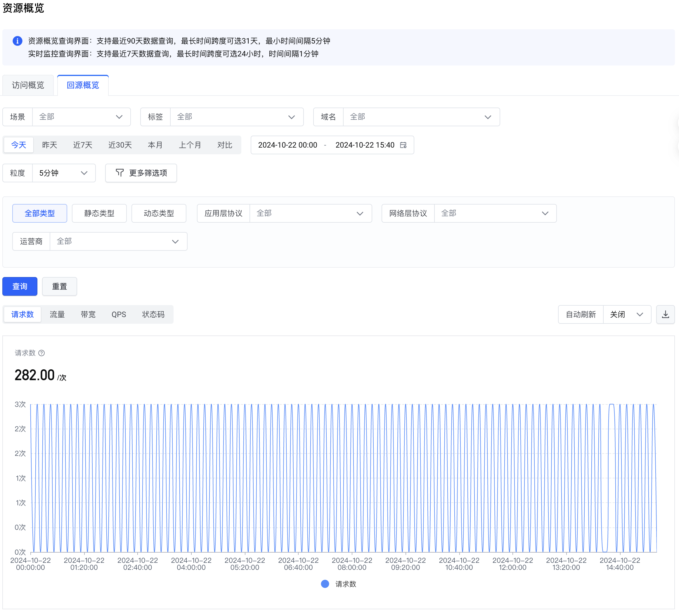Open the 粒度 5分钟 dropdown
The height and width of the screenshot is (616, 679).
[49, 173]
